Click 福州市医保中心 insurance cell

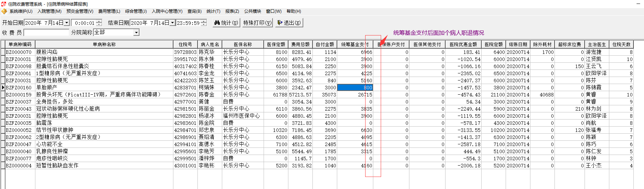[243, 116]
